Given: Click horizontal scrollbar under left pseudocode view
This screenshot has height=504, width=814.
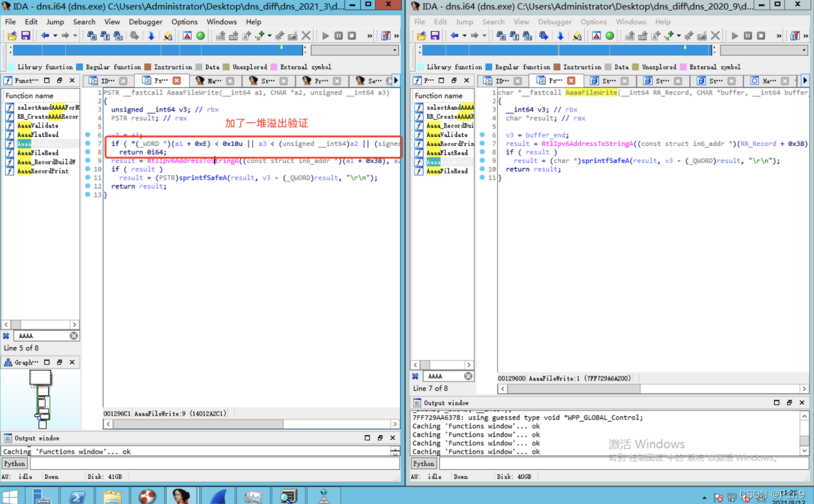Looking at the screenshot, I should (251, 424).
